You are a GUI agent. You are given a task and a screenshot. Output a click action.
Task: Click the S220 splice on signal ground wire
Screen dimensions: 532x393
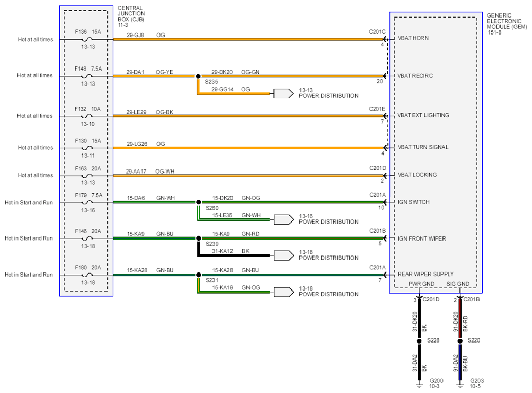coord(460,341)
